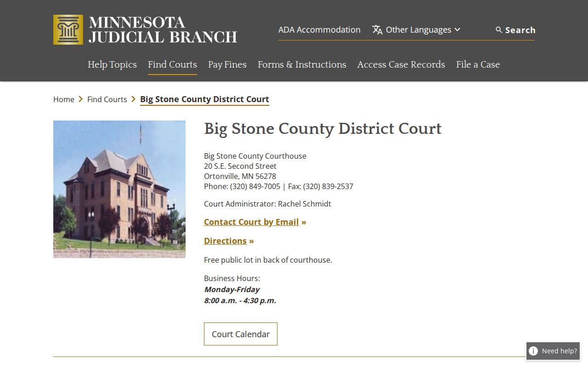The height and width of the screenshot is (368, 588).
Task: Click the free public lot parking note
Action: [268, 260]
